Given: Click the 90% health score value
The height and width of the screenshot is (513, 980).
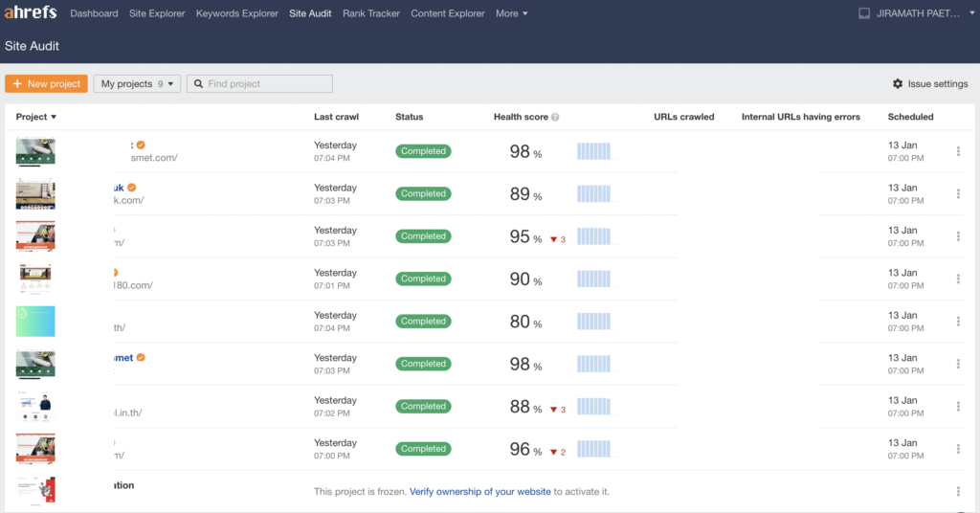Looking at the screenshot, I should (x=525, y=279).
